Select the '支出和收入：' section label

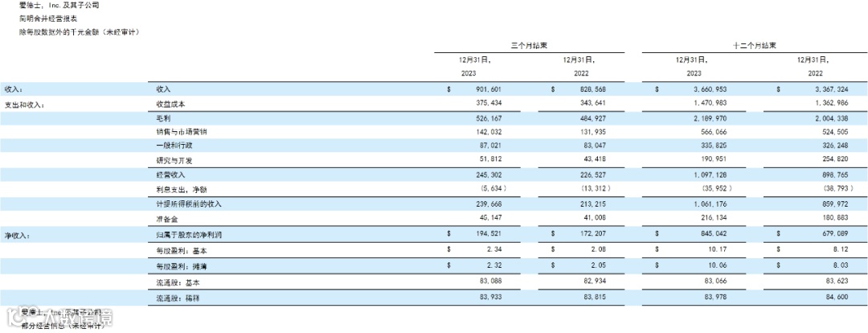click(x=25, y=105)
